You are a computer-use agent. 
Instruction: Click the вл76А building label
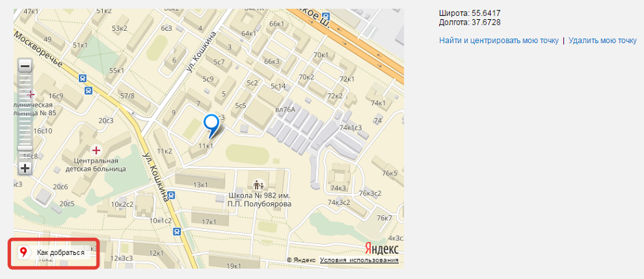click(x=286, y=109)
